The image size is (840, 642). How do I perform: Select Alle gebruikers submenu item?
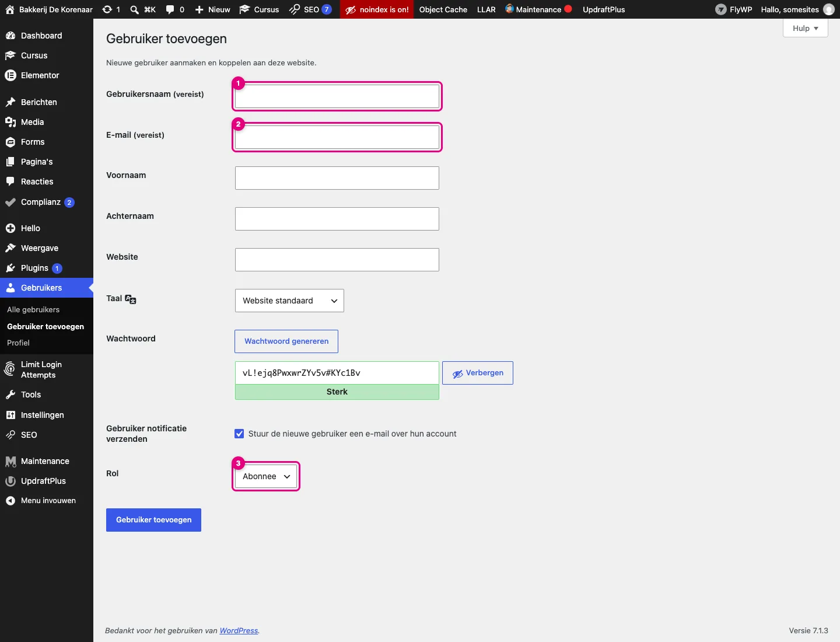pyautogui.click(x=33, y=309)
